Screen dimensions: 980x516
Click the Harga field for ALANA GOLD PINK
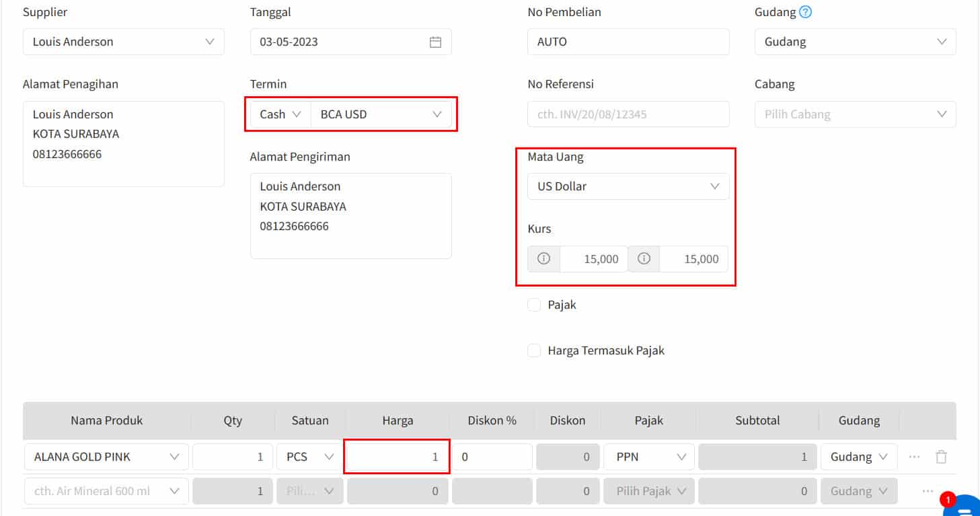[x=396, y=457]
